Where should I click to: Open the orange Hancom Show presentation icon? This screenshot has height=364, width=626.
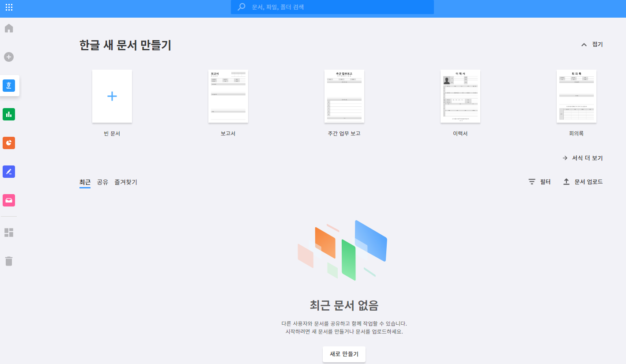pos(9,143)
